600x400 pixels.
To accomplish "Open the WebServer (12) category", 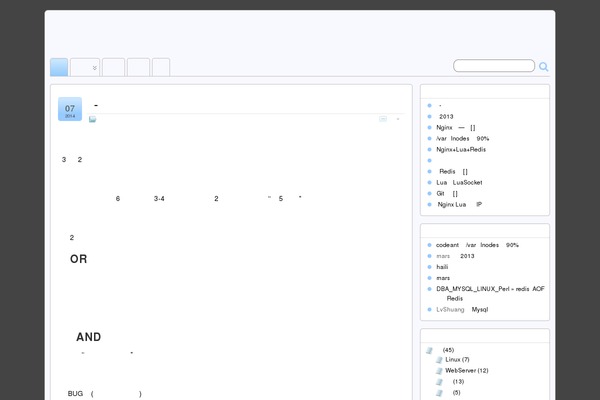I will pyautogui.click(x=467, y=371).
